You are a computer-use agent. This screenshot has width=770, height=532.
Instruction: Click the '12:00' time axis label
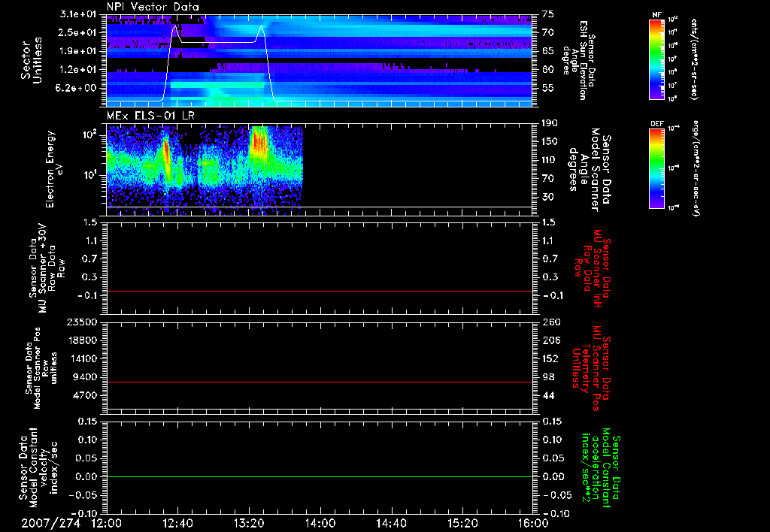tap(107, 523)
